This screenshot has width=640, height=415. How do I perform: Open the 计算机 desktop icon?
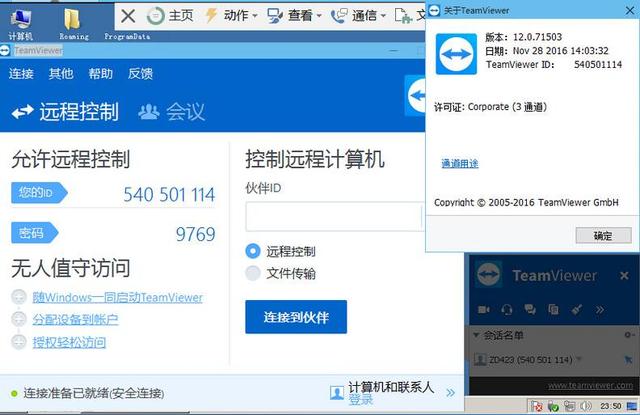tap(20, 23)
